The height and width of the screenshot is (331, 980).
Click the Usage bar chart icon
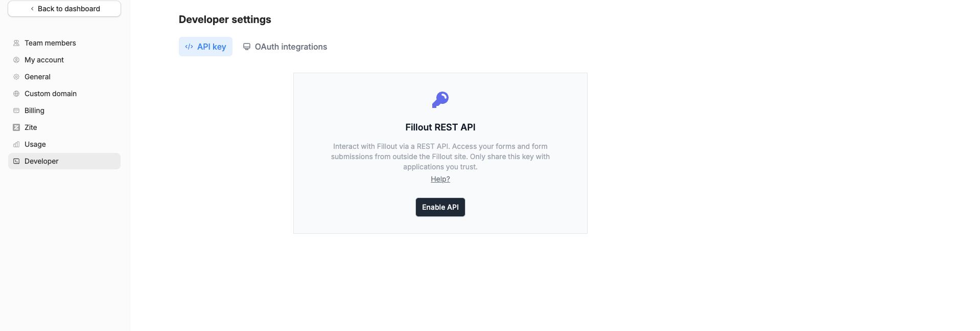[16, 144]
